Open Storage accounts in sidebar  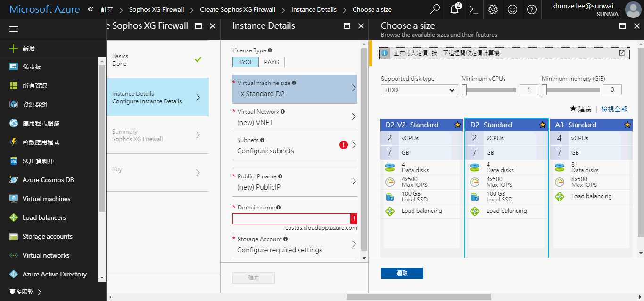coord(50,237)
